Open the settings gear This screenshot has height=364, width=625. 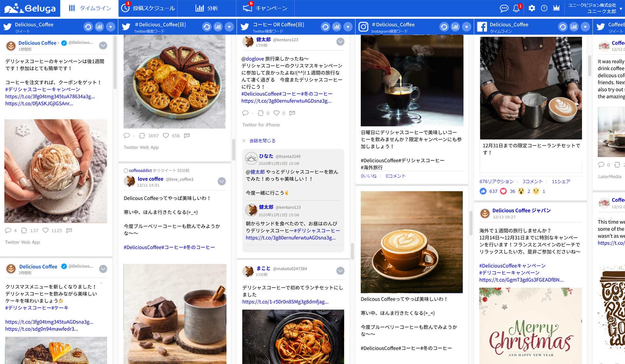532,8
